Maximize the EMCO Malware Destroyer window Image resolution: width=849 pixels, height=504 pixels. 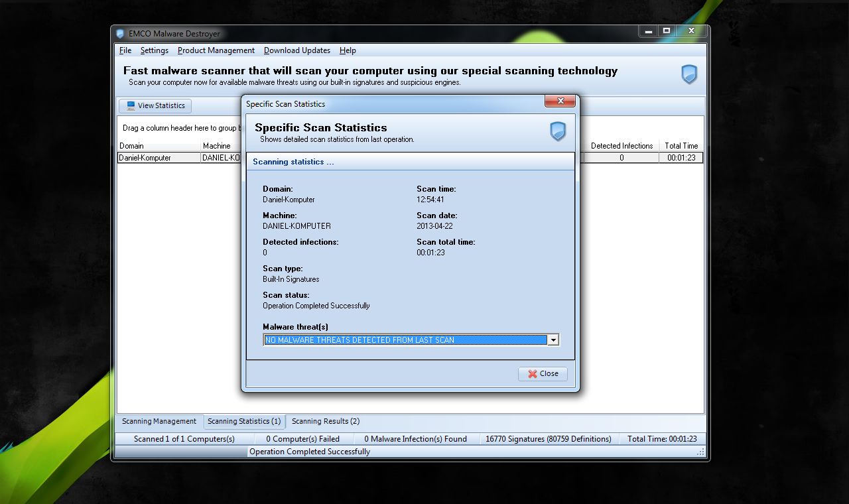(667, 31)
